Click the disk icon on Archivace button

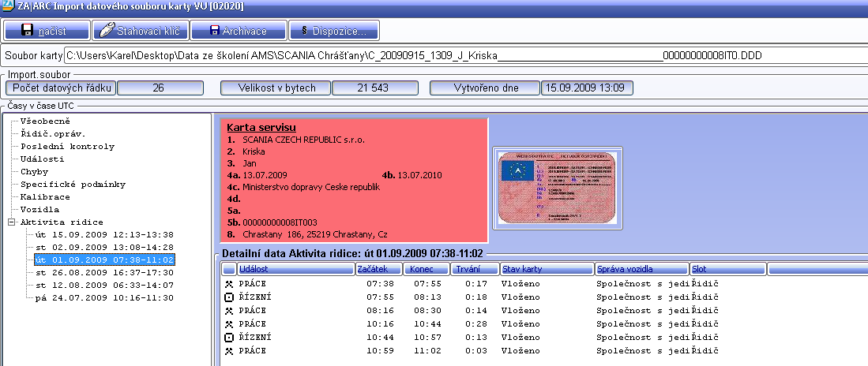click(214, 31)
